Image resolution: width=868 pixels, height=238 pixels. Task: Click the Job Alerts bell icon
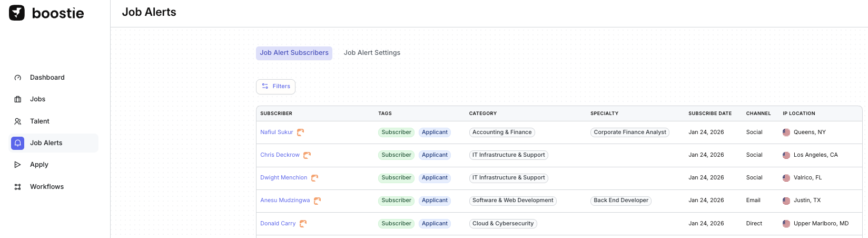pyautogui.click(x=18, y=143)
